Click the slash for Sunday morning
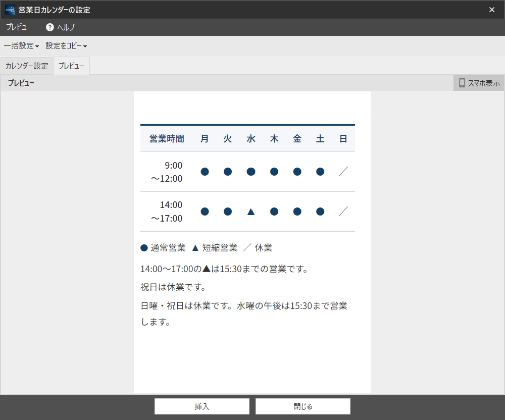The width and height of the screenshot is (505, 420). [343, 172]
